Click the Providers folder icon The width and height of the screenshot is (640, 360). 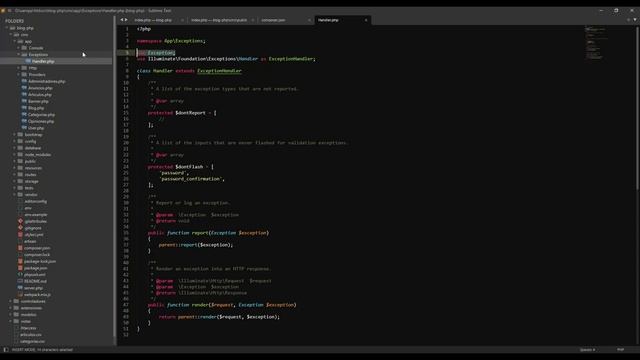click(24, 74)
